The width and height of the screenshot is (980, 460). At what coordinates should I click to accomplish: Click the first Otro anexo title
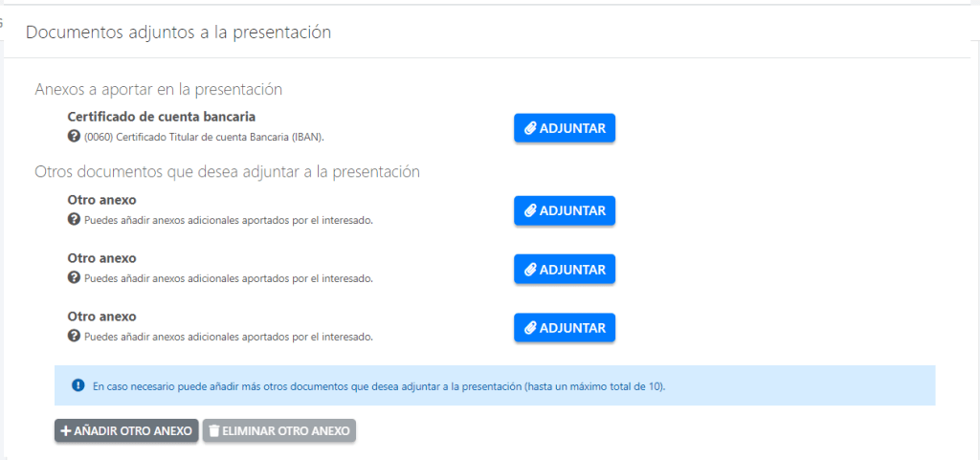coord(101,200)
